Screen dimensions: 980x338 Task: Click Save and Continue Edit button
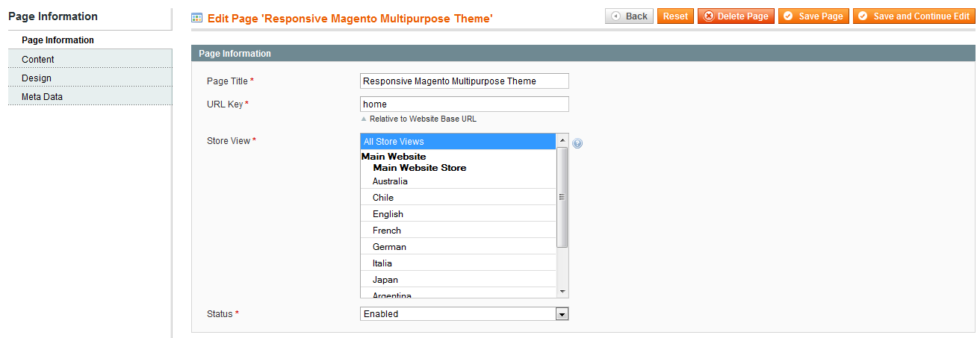coord(914,16)
